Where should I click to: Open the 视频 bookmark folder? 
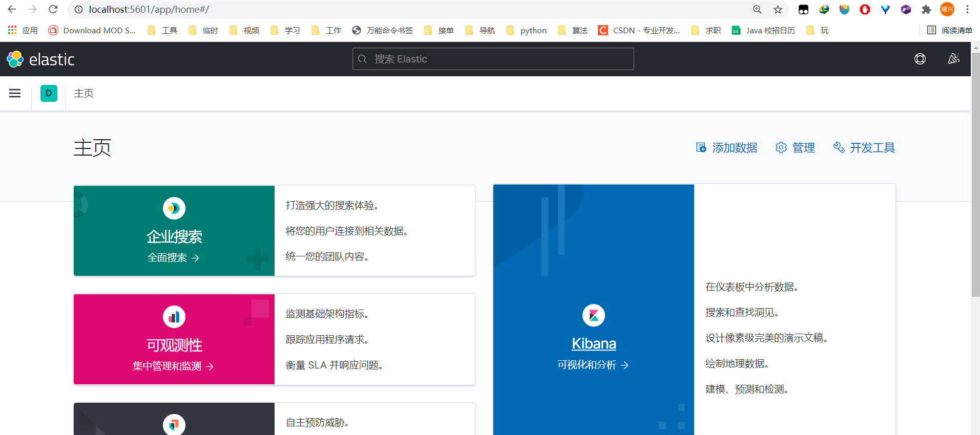click(x=244, y=30)
